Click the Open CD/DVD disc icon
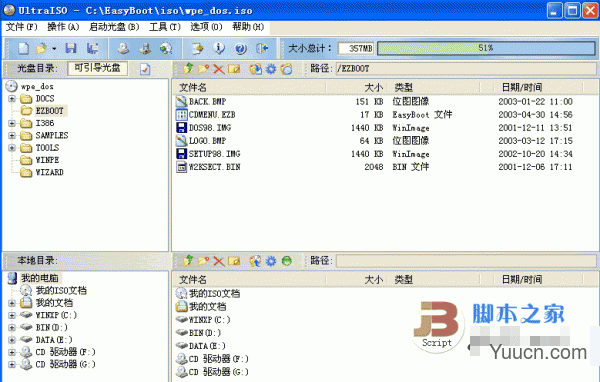Viewport: 600px width, 382px height. click(x=123, y=48)
